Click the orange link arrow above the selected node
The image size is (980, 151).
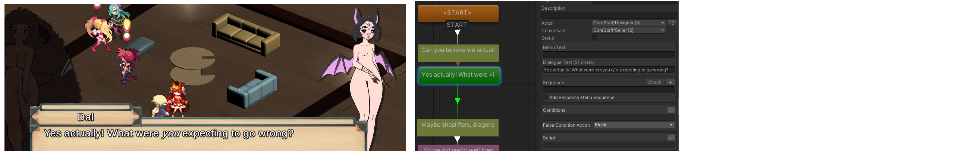(458, 64)
